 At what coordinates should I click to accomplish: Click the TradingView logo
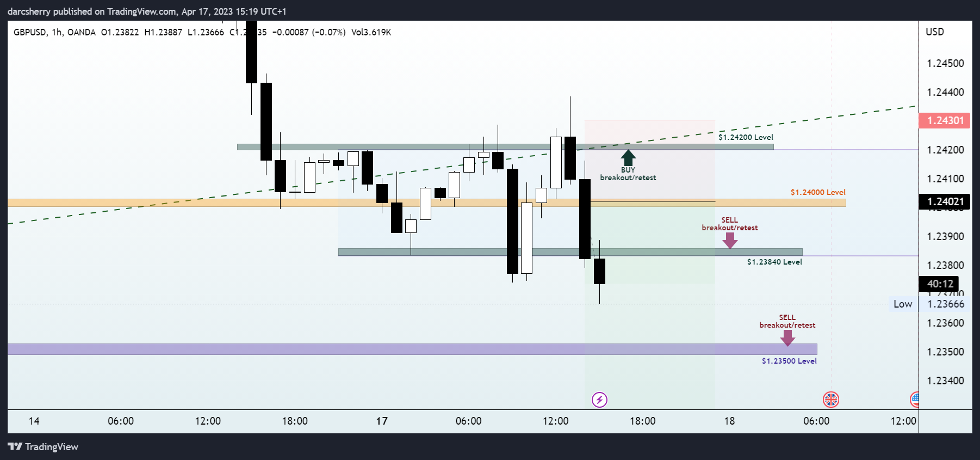(x=43, y=447)
